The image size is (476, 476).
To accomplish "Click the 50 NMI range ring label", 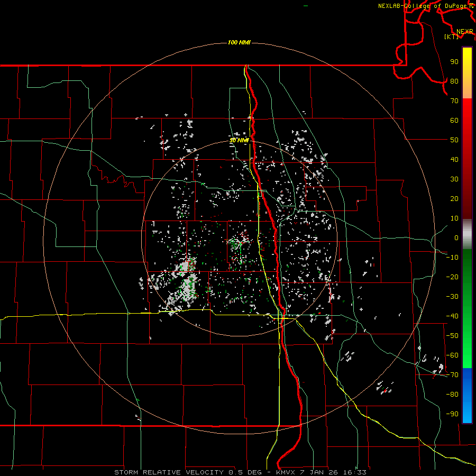I will click(x=239, y=140).
